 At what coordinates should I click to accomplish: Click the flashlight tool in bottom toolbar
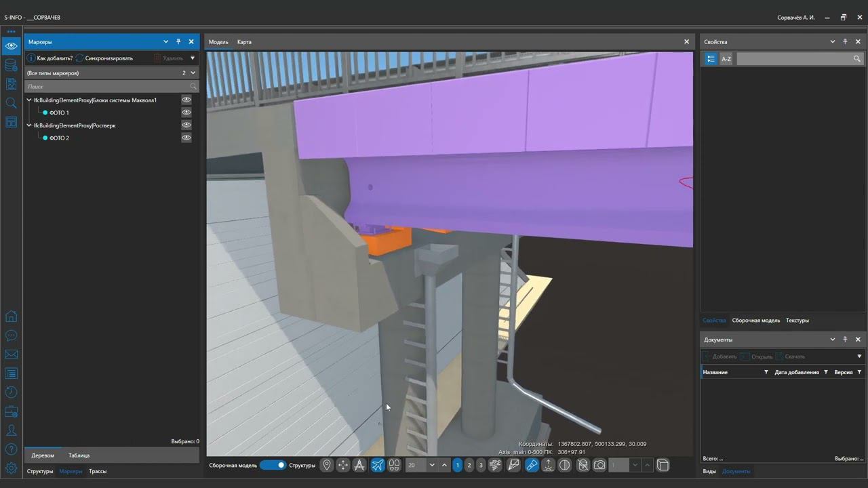point(532,465)
